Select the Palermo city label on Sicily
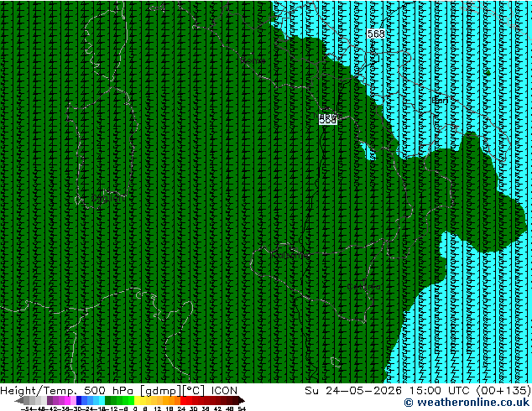The width and height of the screenshot is (532, 411). tap(290, 255)
